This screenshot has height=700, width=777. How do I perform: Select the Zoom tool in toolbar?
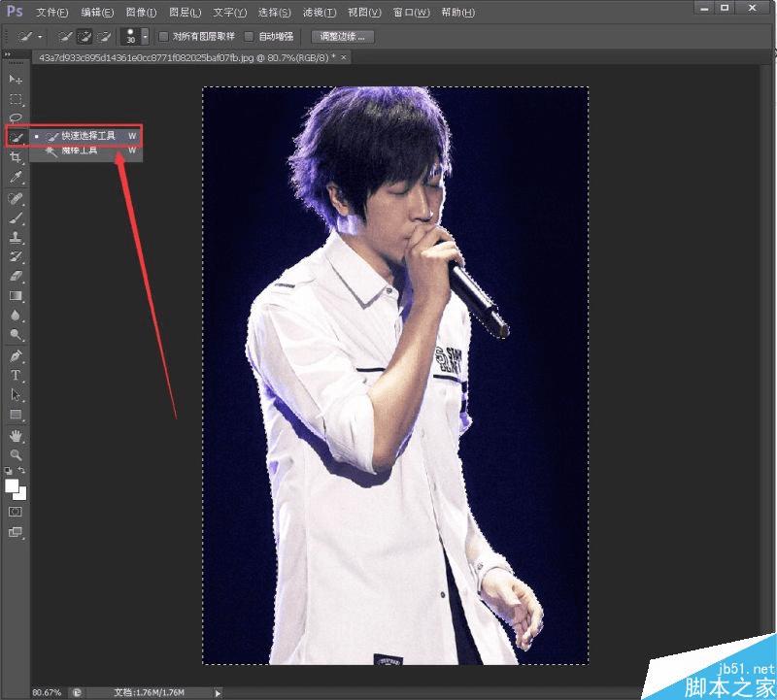tap(16, 454)
